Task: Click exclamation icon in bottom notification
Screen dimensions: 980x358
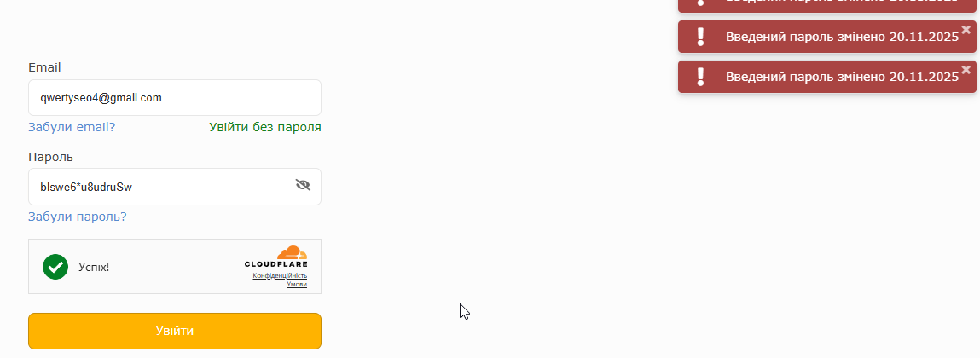Action: click(701, 77)
